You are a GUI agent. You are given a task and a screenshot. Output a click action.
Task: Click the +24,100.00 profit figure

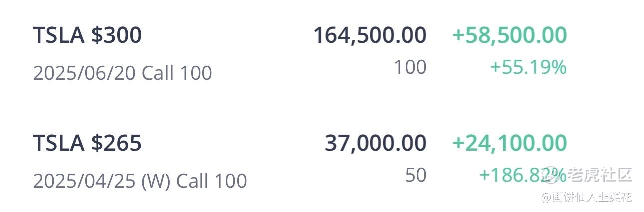tap(509, 143)
